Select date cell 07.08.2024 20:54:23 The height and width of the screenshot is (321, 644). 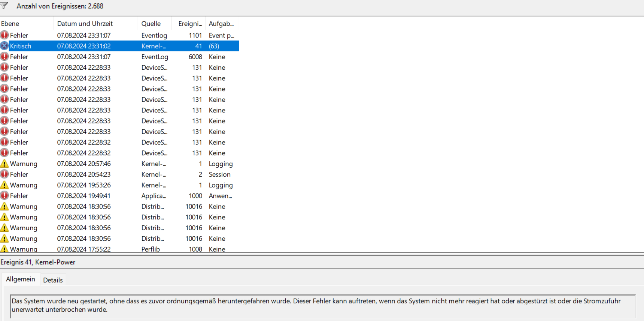coord(84,174)
